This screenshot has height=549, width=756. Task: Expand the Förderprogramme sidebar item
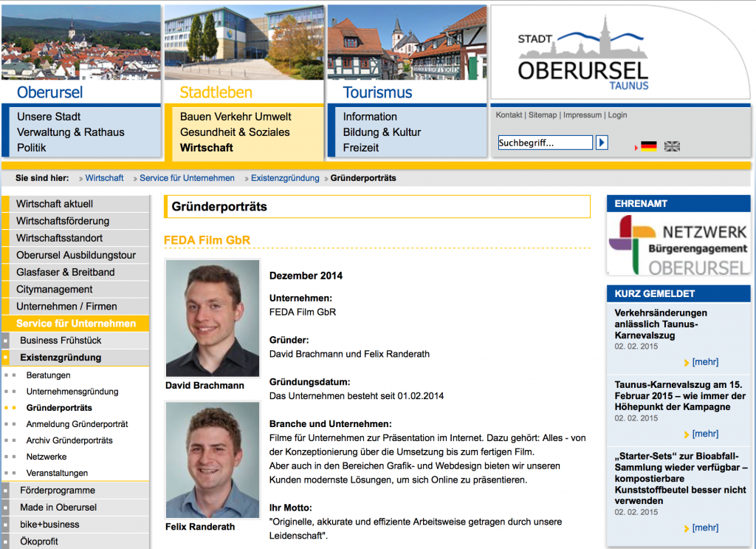click(x=58, y=491)
